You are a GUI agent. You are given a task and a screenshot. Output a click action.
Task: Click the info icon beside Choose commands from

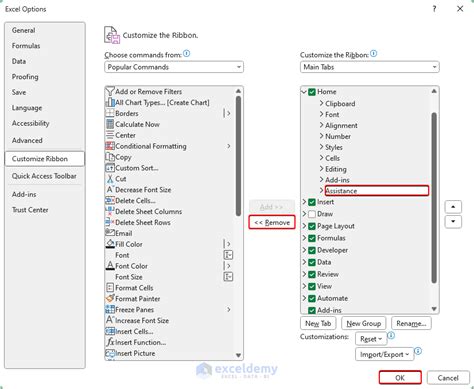click(x=187, y=53)
